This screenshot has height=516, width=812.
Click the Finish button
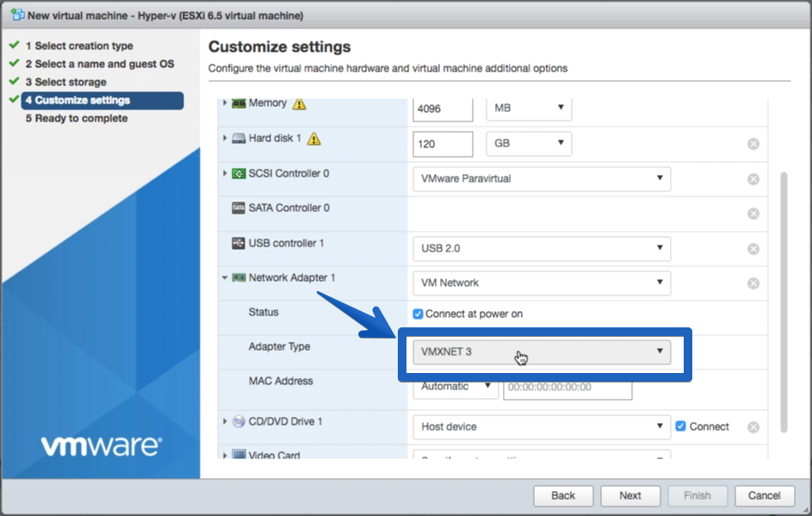[x=697, y=496]
